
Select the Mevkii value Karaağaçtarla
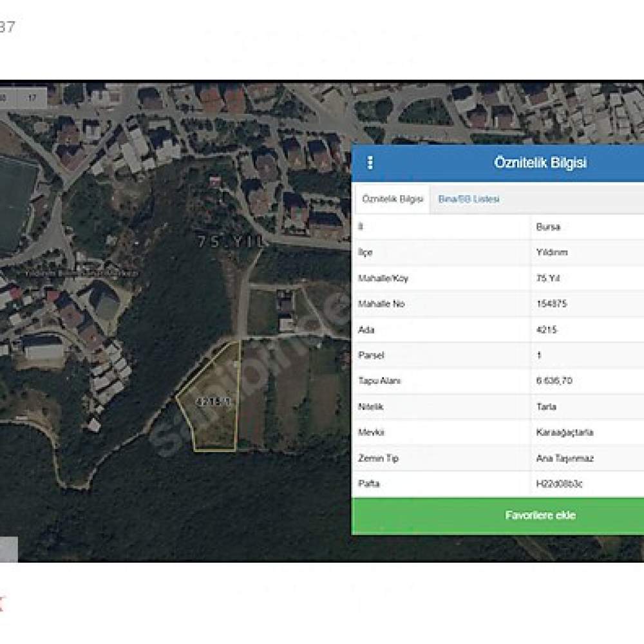tap(564, 432)
